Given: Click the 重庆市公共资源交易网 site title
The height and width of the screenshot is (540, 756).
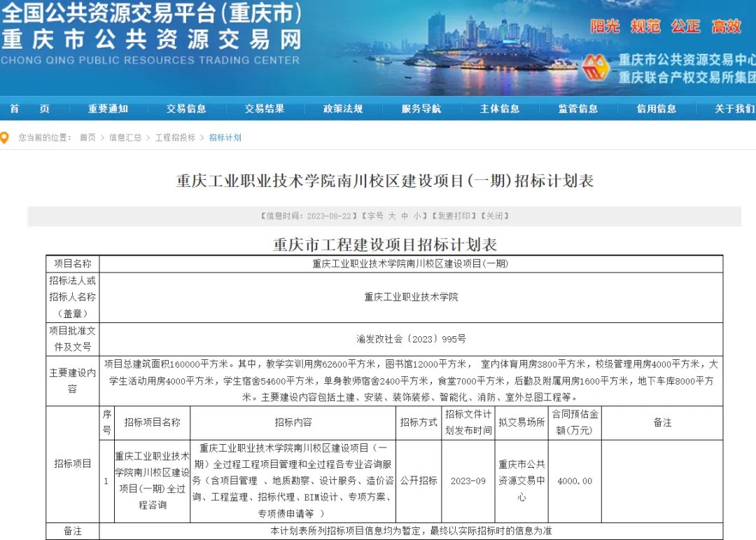Looking at the screenshot, I should (x=151, y=39).
